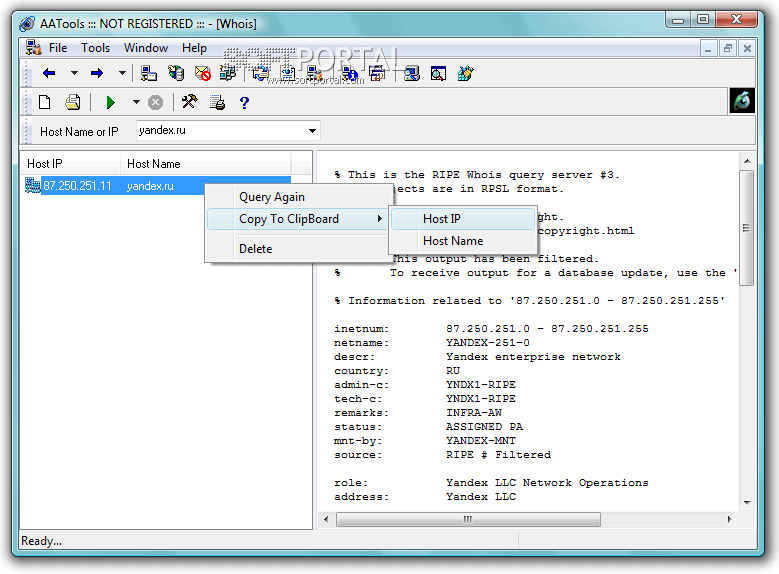Open the windows-with-red-arrow tool icon
Viewport: 779px width, 574px height.
coord(377,74)
